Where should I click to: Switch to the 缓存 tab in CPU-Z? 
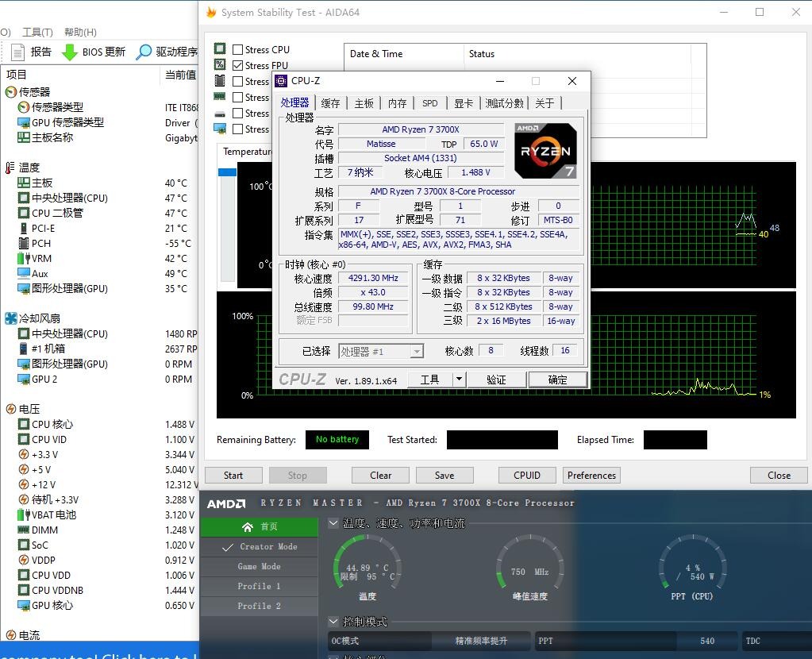click(330, 103)
